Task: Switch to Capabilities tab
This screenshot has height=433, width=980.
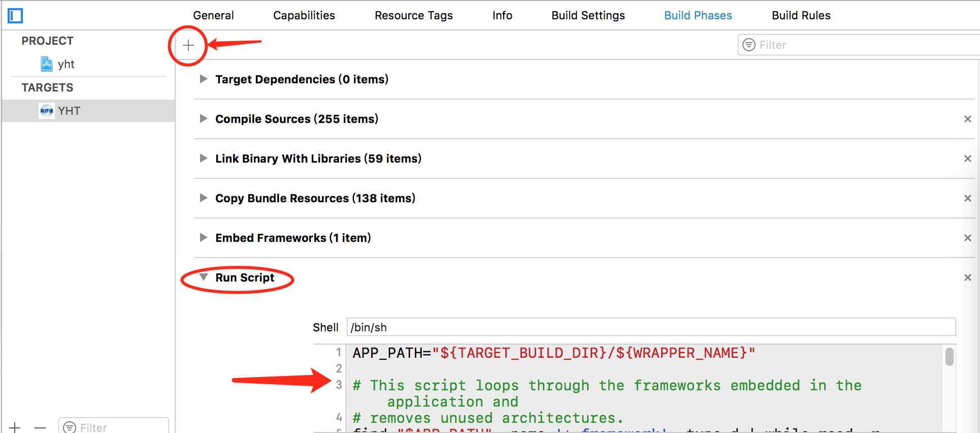Action: 304,15
